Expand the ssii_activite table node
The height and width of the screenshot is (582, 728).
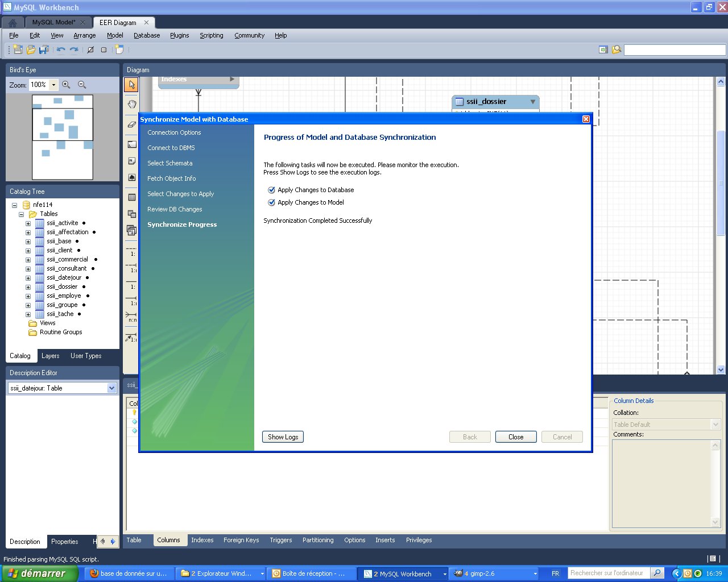pyautogui.click(x=28, y=223)
